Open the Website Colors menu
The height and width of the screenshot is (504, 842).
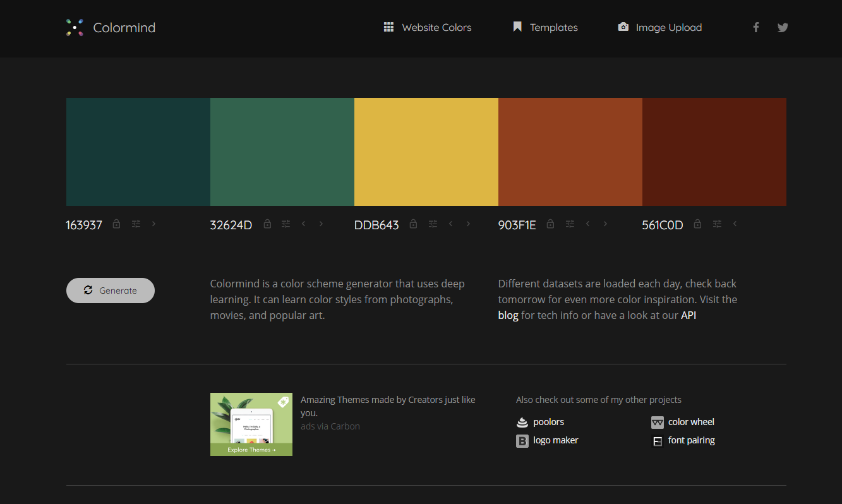(x=428, y=27)
